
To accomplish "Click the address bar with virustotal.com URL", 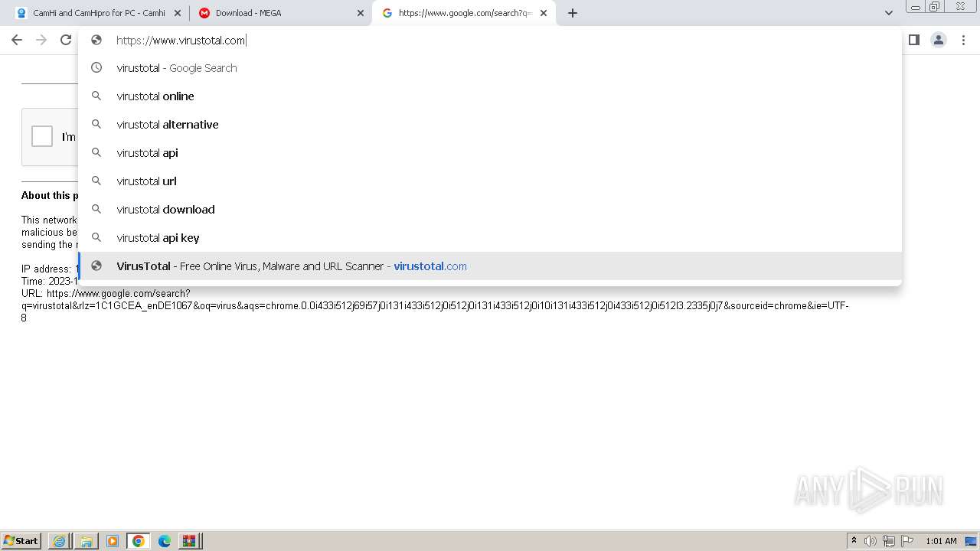I will (x=490, y=41).
